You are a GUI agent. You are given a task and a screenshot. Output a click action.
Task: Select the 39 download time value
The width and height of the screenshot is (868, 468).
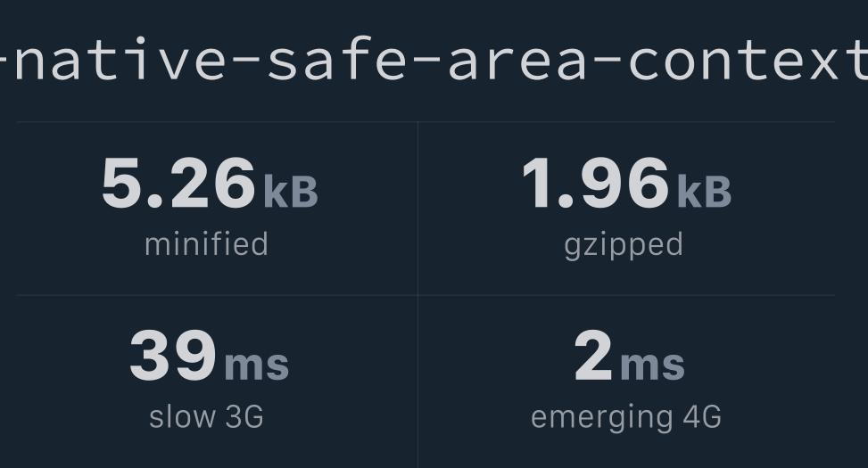tap(172, 357)
